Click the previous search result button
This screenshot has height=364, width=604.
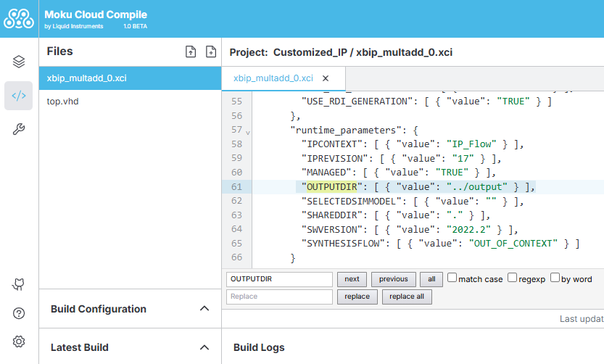tap(393, 279)
